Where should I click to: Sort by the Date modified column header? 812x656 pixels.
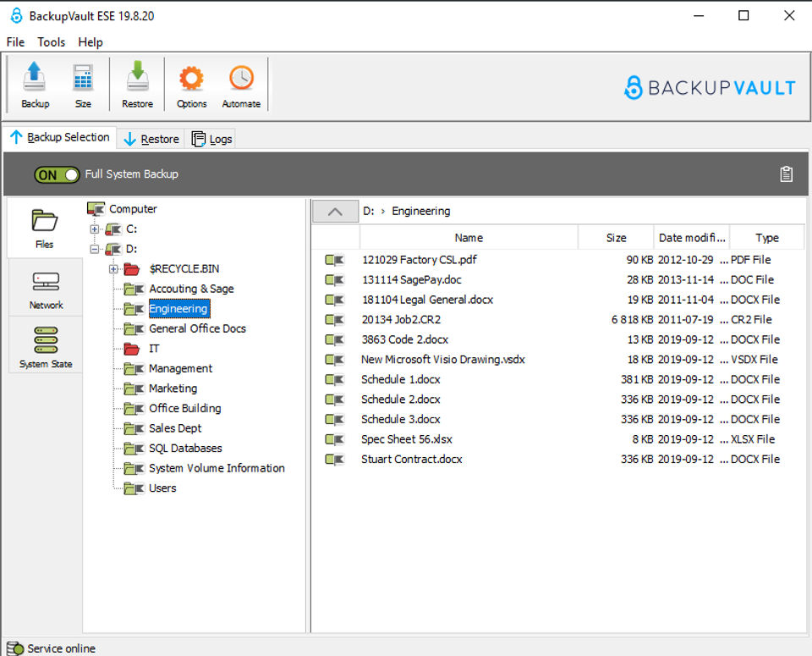pyautogui.click(x=691, y=237)
